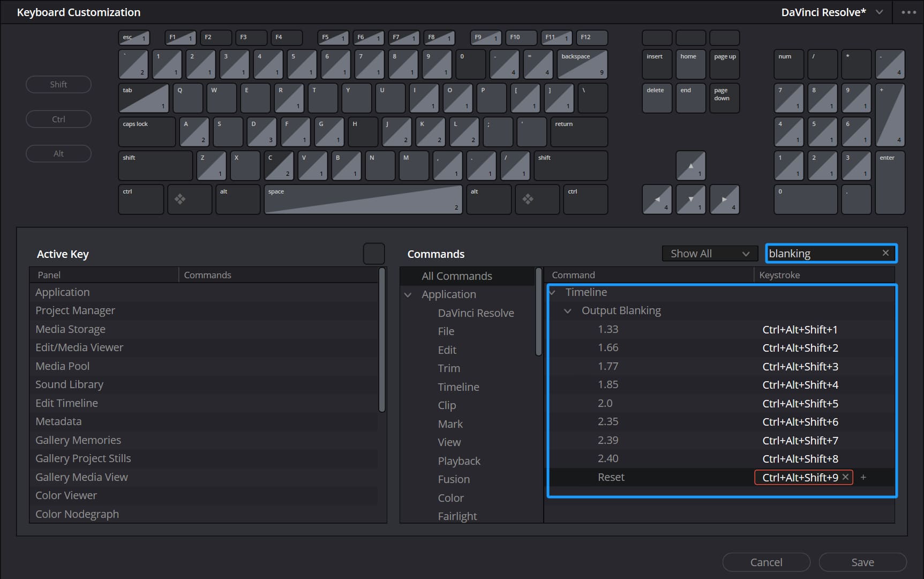This screenshot has width=924, height=579.
Task: Select the num lock key
Action: pos(788,64)
